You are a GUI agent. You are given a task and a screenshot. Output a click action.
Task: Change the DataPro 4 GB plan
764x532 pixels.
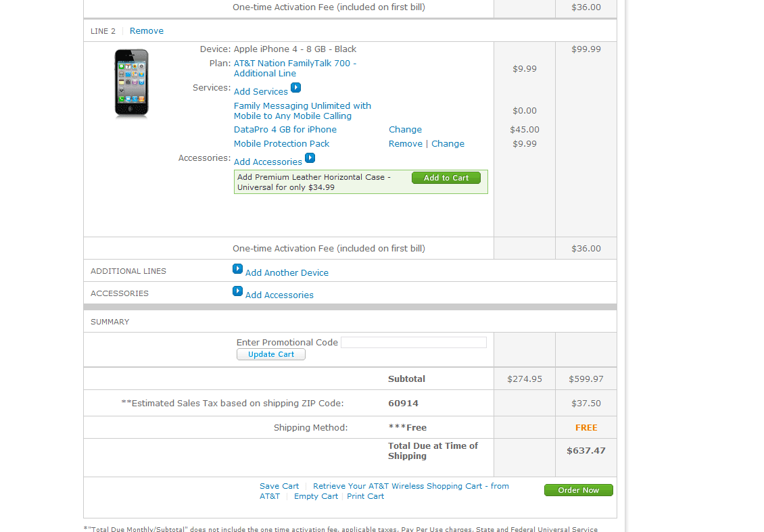[x=405, y=130]
